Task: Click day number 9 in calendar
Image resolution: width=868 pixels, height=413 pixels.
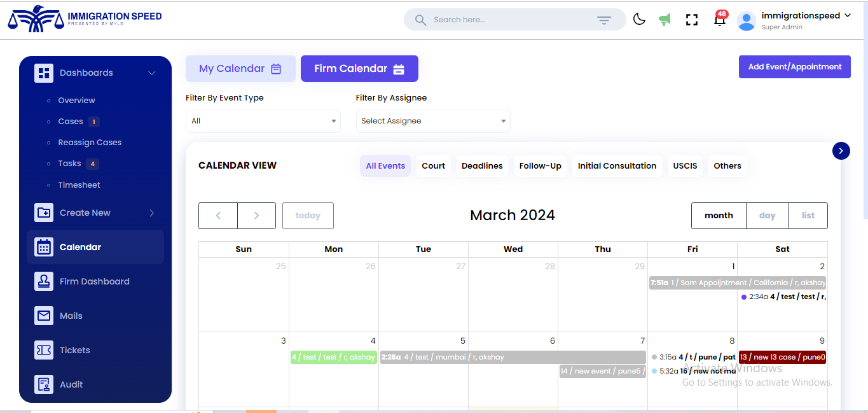Action: click(822, 340)
